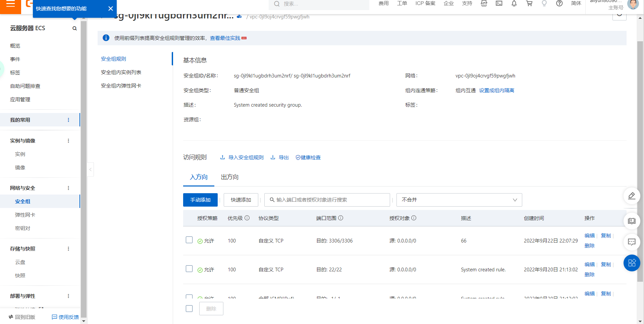Viewport: 644px width, 324px height.
Task: Click 回到旧版 at the sidebar bottom
Action: point(22,317)
